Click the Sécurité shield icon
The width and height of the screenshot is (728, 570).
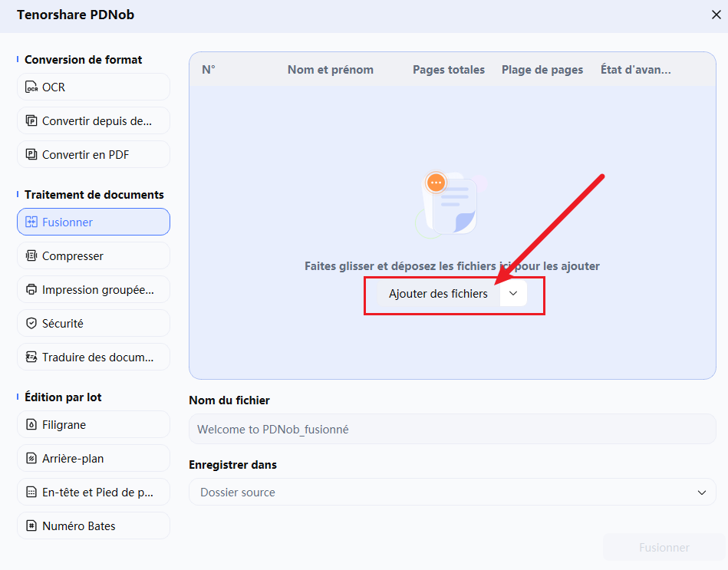coord(31,324)
